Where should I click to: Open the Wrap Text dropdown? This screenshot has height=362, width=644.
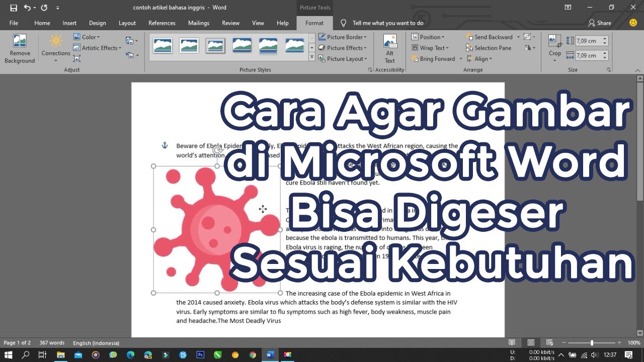(430, 48)
